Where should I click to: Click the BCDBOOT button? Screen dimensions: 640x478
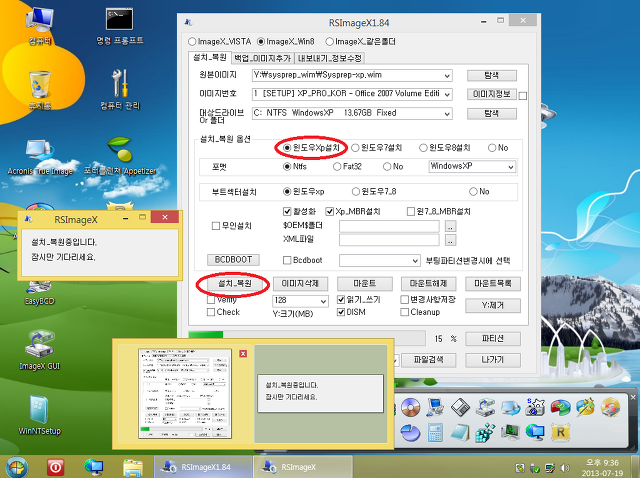pyautogui.click(x=233, y=260)
